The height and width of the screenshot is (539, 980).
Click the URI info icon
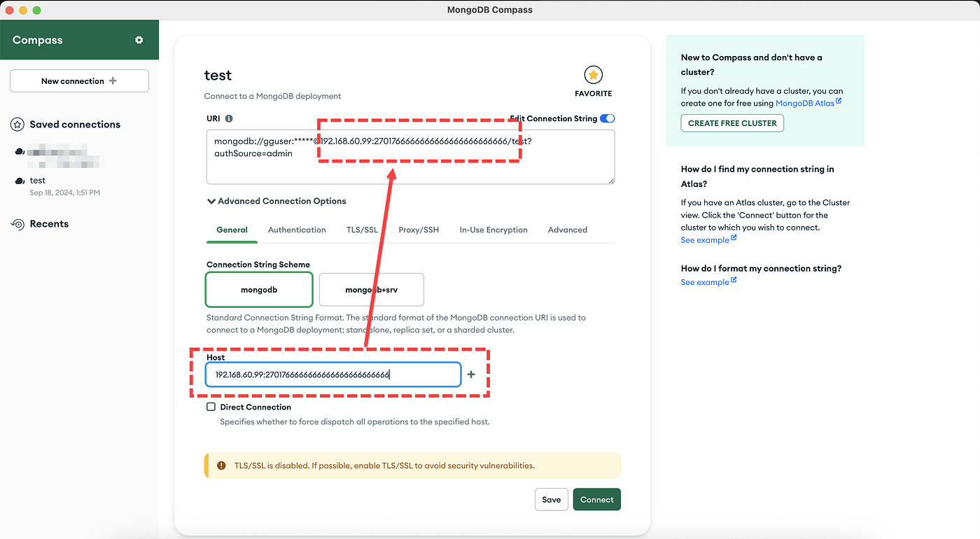[229, 119]
